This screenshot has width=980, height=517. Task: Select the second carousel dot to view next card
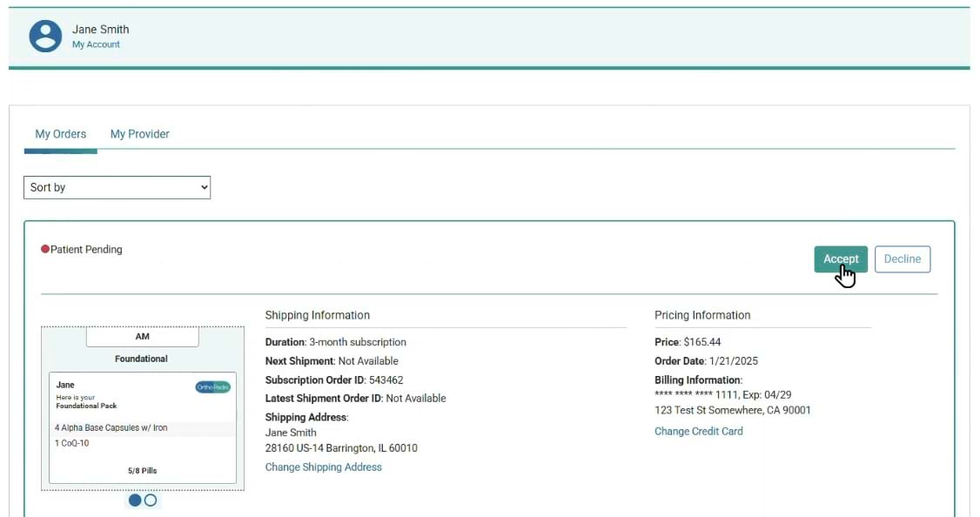(150, 500)
